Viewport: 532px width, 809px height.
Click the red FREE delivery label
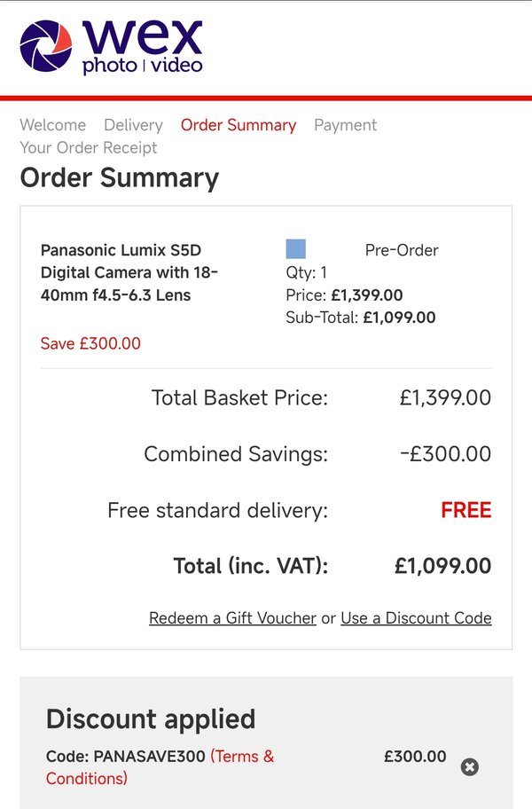[465, 510]
